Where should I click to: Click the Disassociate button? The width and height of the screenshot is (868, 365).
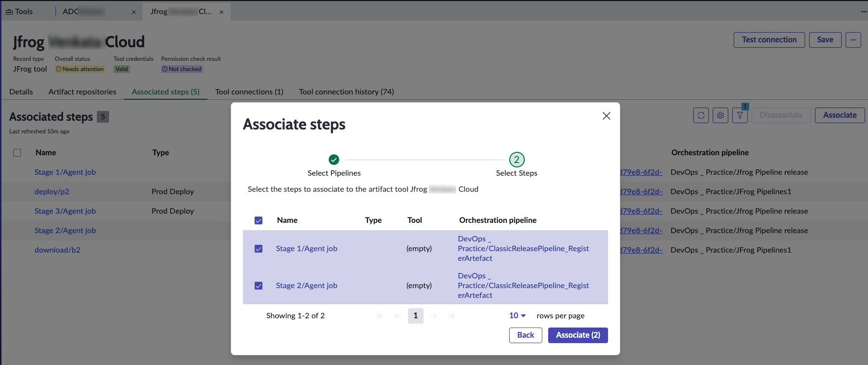(781, 115)
